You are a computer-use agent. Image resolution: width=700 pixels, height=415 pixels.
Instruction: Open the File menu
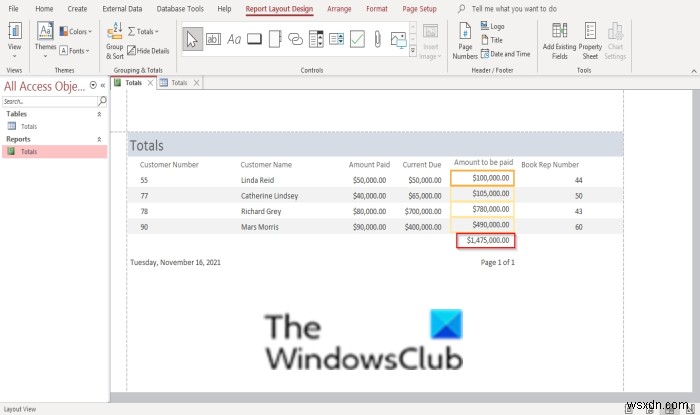pyautogui.click(x=13, y=8)
